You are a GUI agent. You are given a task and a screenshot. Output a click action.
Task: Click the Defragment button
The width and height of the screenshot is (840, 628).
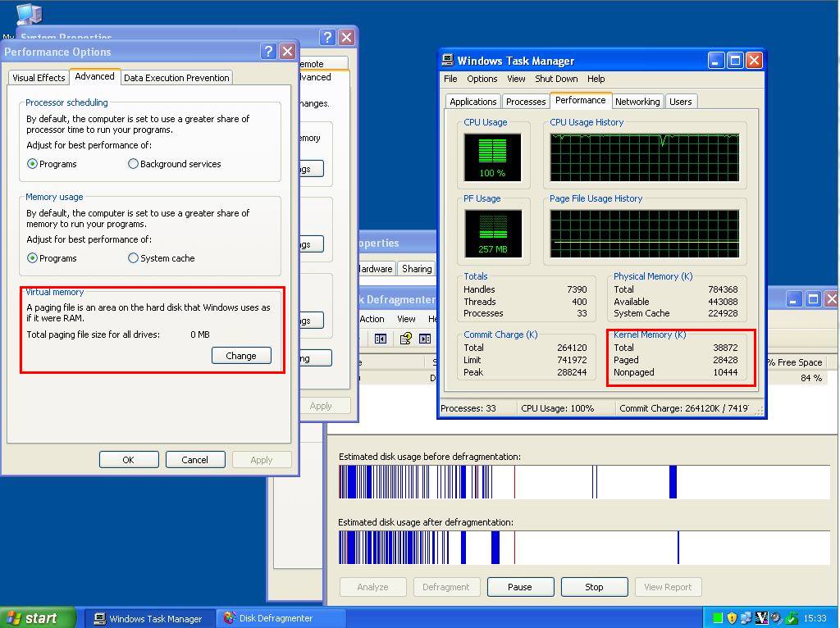(x=446, y=587)
